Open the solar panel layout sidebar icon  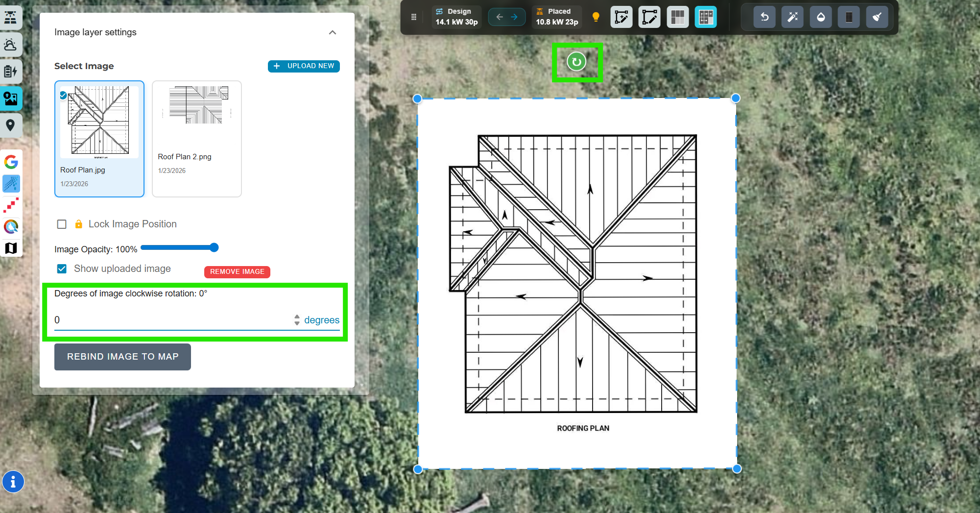(x=10, y=18)
